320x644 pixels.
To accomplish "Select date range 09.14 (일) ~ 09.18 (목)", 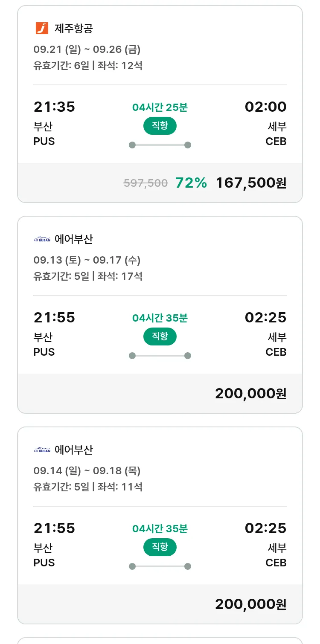I will click(x=87, y=471).
